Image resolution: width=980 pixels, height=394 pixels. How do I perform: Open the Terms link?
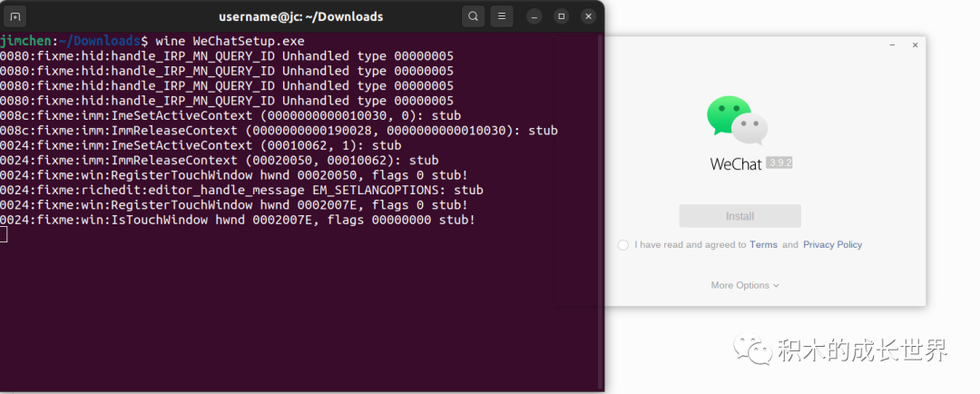(763, 244)
